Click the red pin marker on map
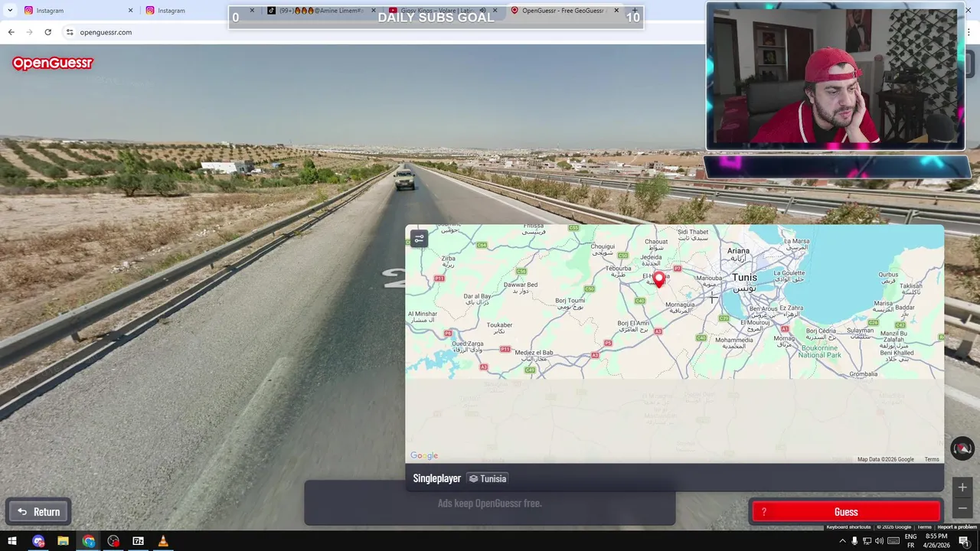The height and width of the screenshot is (551, 980). coord(659,280)
